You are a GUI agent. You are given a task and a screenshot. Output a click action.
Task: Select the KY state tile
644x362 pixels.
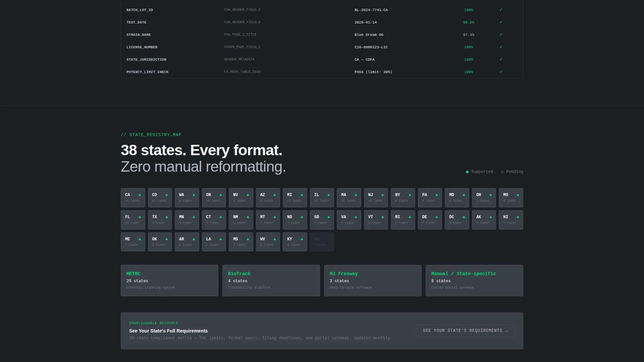pos(295,242)
